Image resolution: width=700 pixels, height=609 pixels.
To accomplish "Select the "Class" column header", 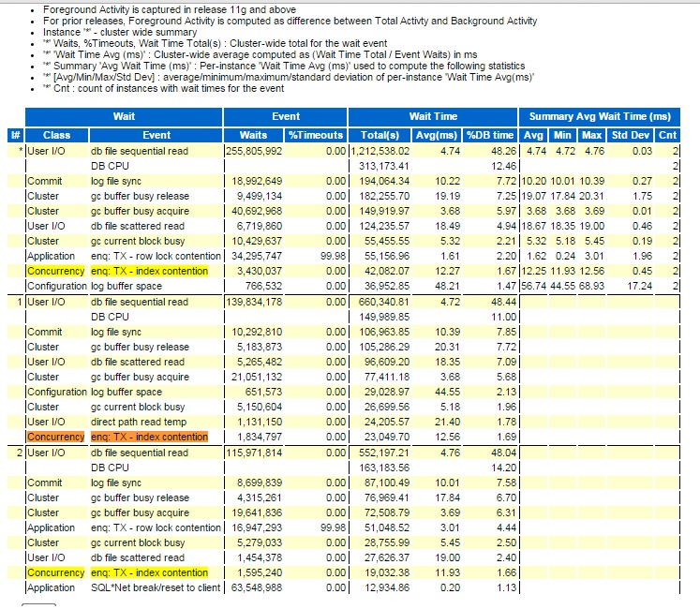I will 56,135.
